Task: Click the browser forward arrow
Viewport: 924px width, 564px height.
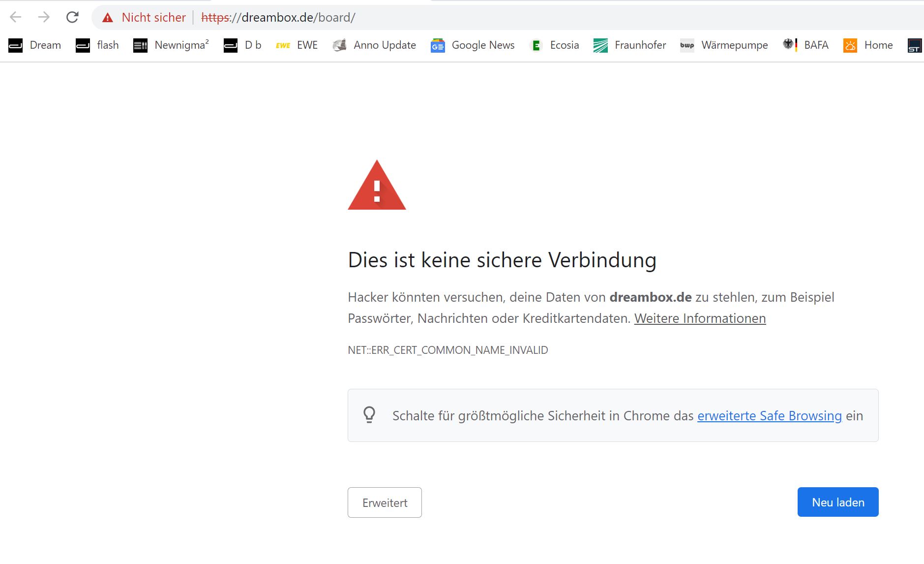Action: (x=44, y=17)
